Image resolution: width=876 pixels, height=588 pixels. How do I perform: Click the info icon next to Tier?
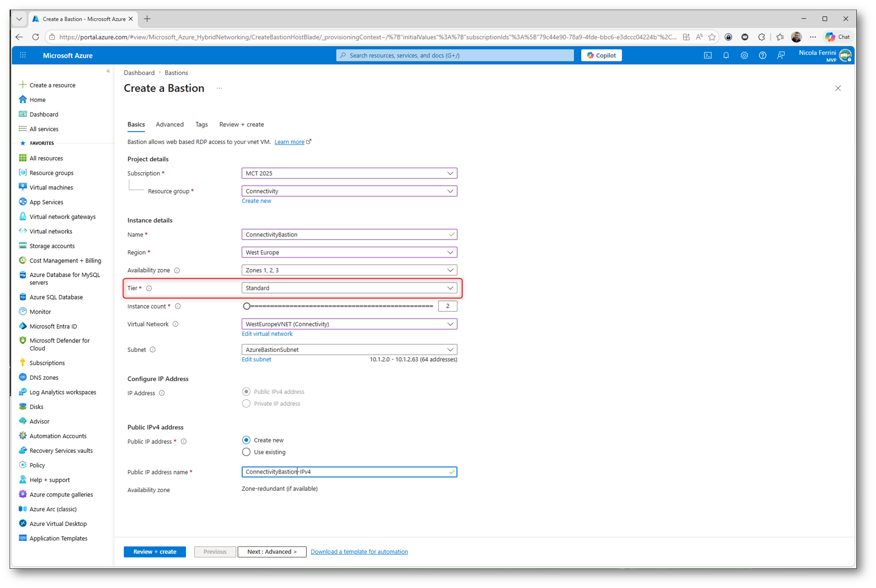149,288
